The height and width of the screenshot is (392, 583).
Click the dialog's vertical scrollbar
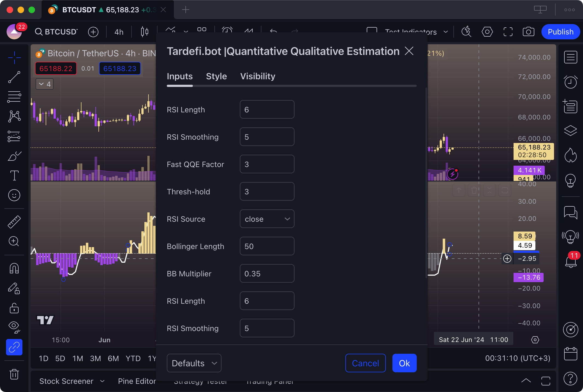point(426,183)
